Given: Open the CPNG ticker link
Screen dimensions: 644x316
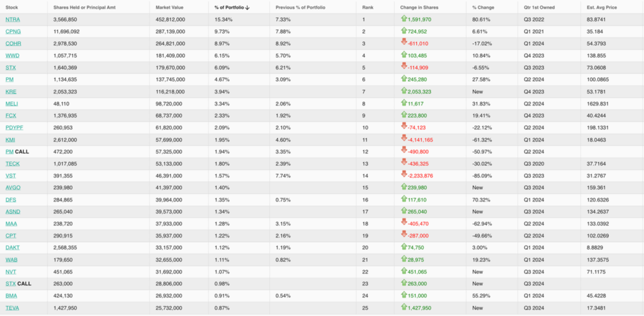Looking at the screenshot, I should click(13, 31).
